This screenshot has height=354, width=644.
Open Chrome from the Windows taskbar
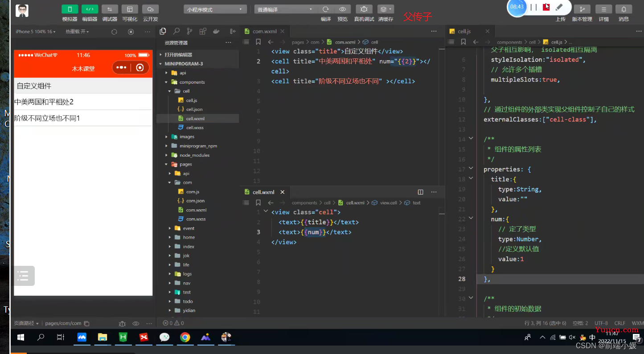point(185,338)
